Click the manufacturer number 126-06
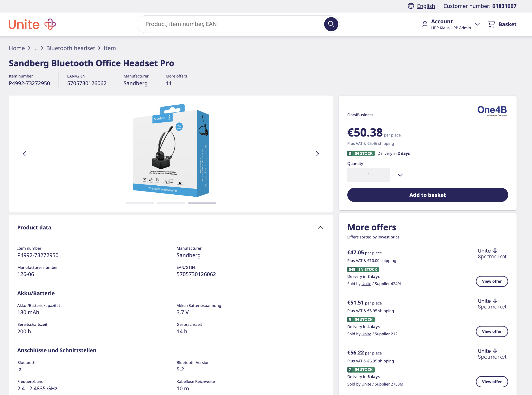Image resolution: width=532 pixels, height=395 pixels. [x=26, y=274]
